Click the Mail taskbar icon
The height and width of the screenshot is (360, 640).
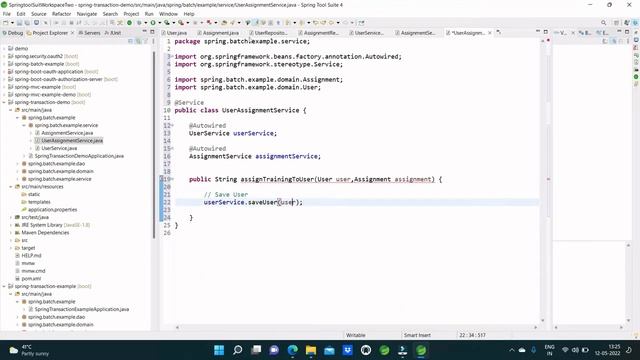(329, 350)
